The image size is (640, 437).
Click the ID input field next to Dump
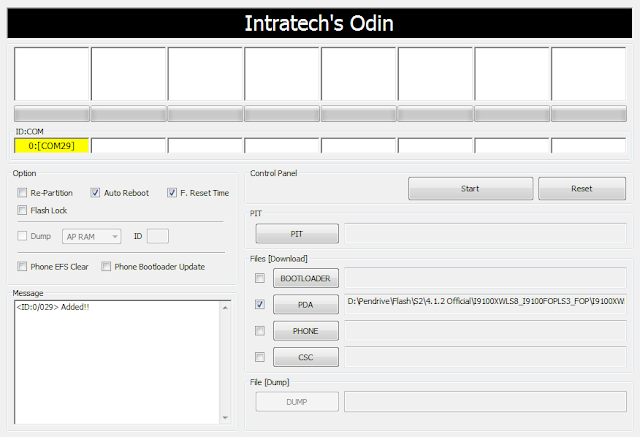coord(158,236)
